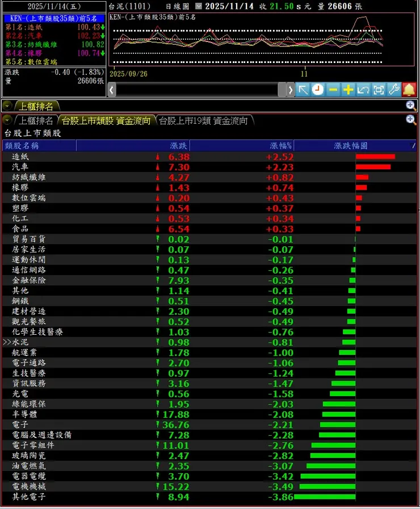Select the 鋼鐵 sector row
The image size is (420, 509).
point(209,301)
